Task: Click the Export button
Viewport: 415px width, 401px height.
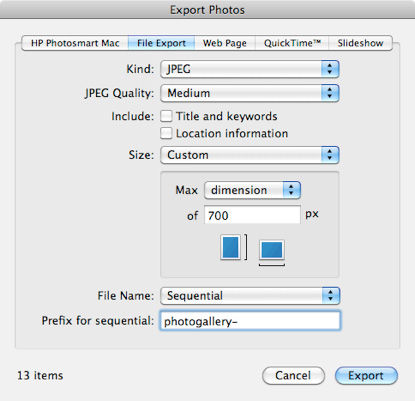Action: [x=366, y=376]
